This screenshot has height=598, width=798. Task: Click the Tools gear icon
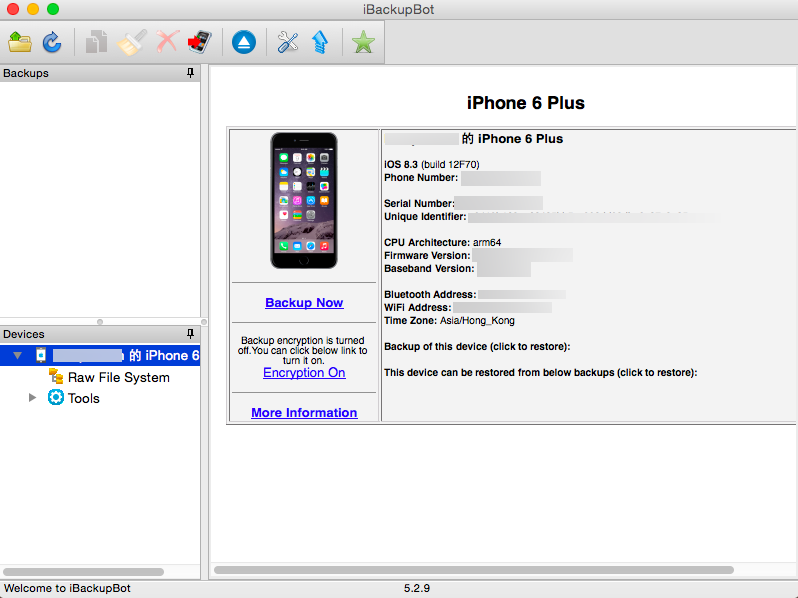click(55, 397)
